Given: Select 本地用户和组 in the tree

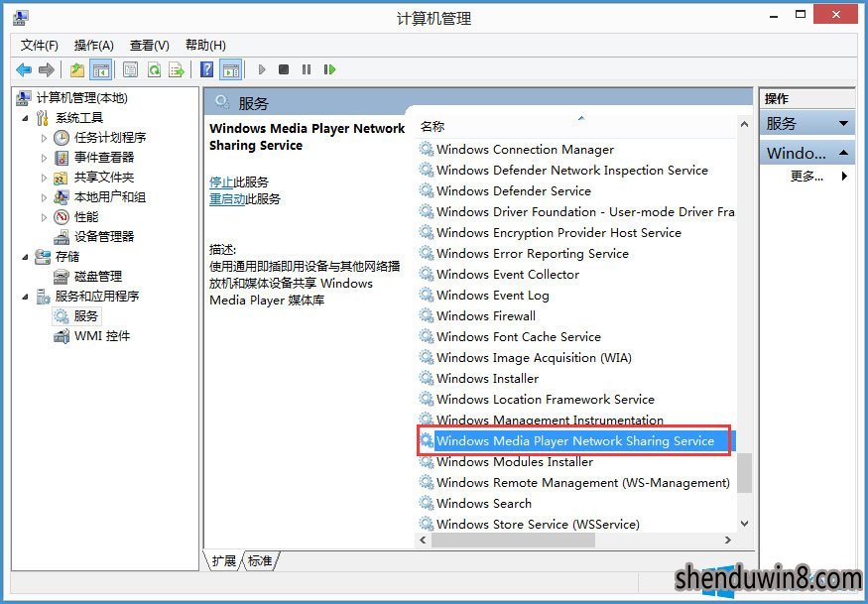Looking at the screenshot, I should tap(110, 197).
